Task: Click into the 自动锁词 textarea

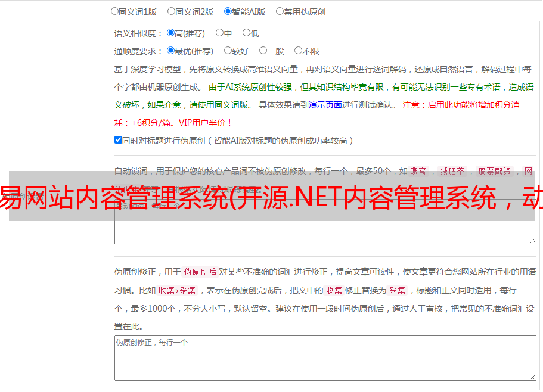Action: point(325,222)
